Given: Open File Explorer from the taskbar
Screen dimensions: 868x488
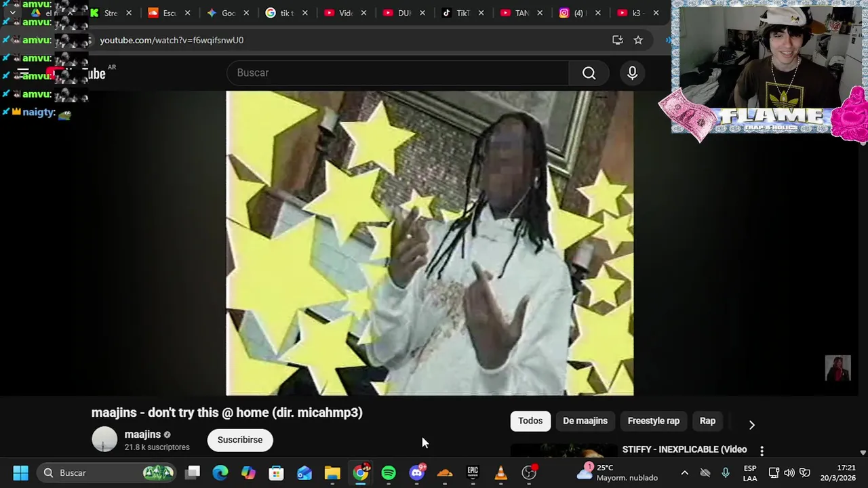Looking at the screenshot, I should [332, 472].
